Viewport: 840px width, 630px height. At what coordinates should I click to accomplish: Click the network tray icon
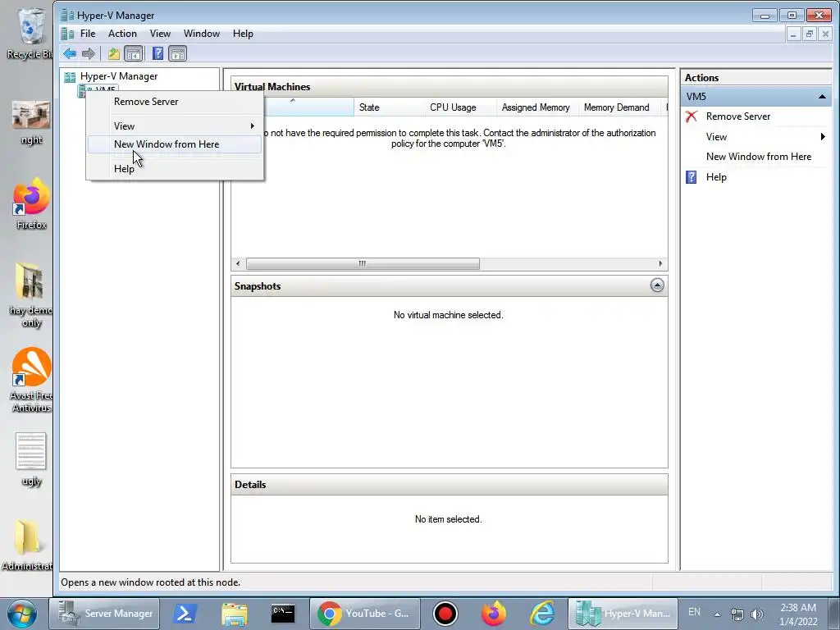737,614
